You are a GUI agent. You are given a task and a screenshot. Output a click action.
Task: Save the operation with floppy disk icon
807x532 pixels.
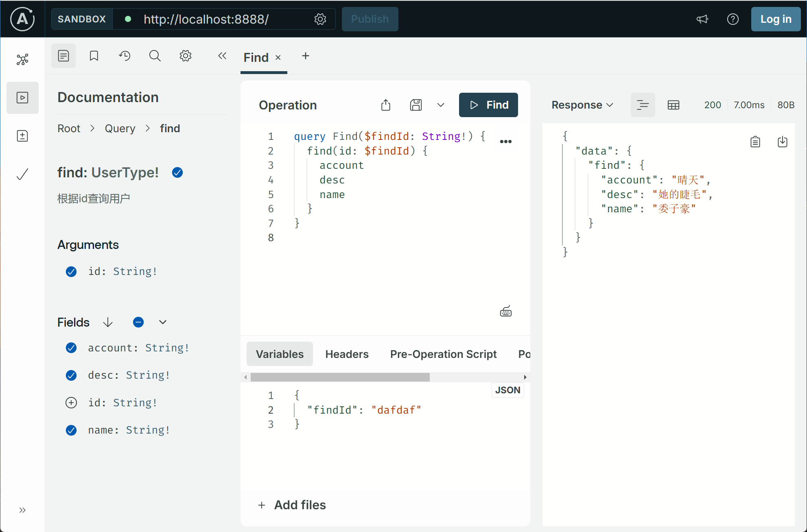pos(416,105)
